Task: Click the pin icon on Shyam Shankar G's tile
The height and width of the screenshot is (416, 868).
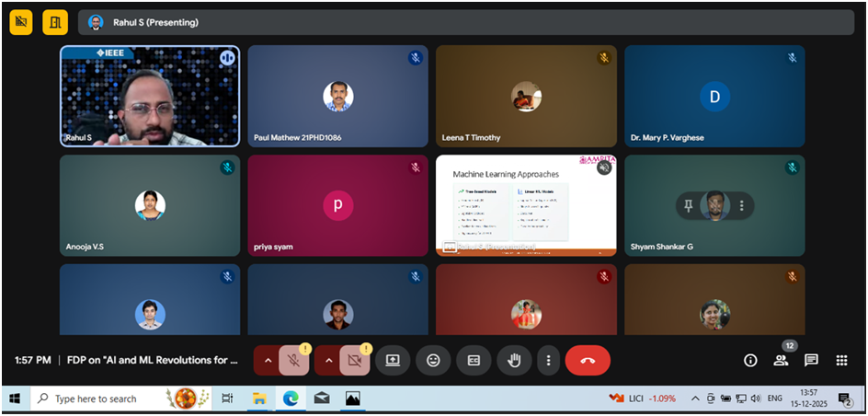Action: pos(688,206)
